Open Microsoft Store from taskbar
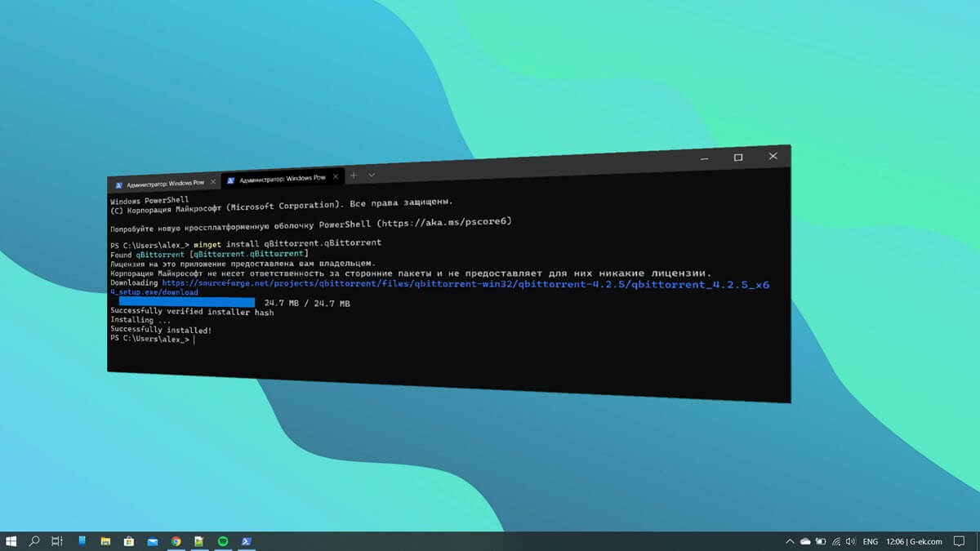The height and width of the screenshot is (551, 980). pos(128,541)
